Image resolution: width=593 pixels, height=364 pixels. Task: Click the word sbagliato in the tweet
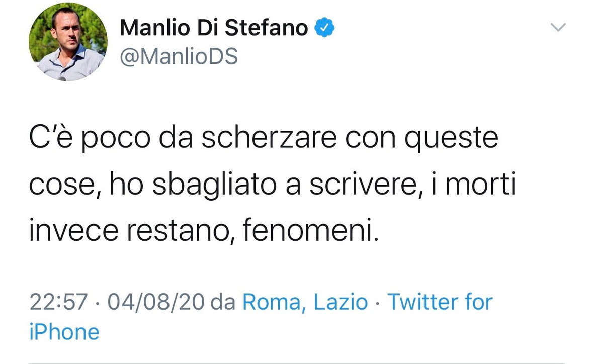(x=214, y=185)
